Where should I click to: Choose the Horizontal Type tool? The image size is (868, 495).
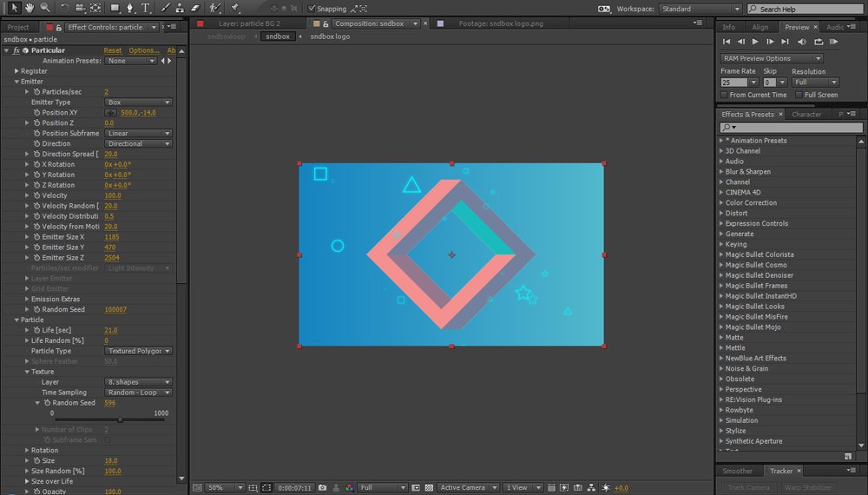tap(145, 8)
